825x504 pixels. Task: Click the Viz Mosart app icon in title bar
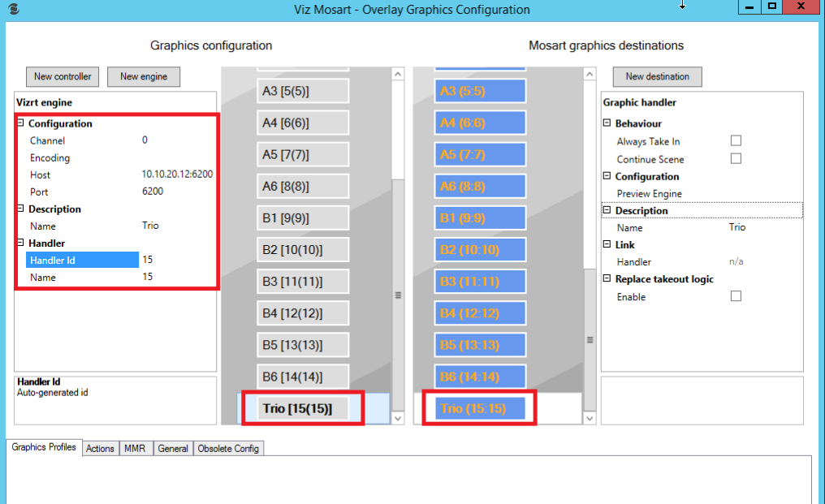11,10
